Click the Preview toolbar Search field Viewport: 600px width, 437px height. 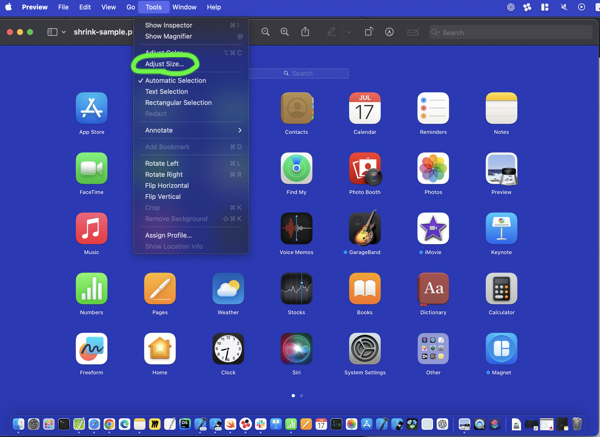click(x=510, y=33)
